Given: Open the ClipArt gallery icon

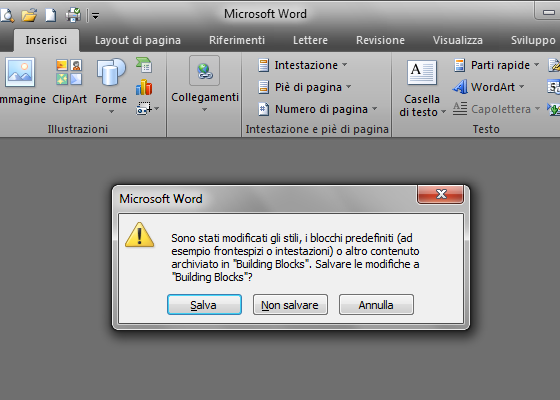Looking at the screenshot, I should 69,81.
